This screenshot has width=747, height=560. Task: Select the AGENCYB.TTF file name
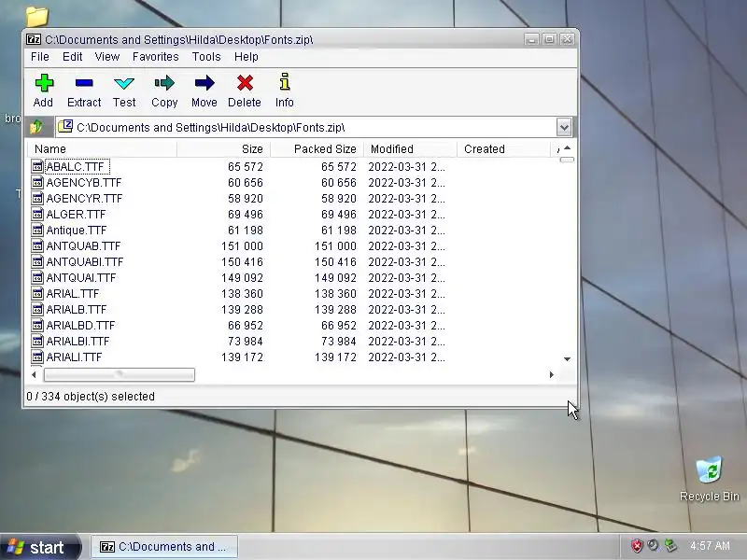(84, 182)
